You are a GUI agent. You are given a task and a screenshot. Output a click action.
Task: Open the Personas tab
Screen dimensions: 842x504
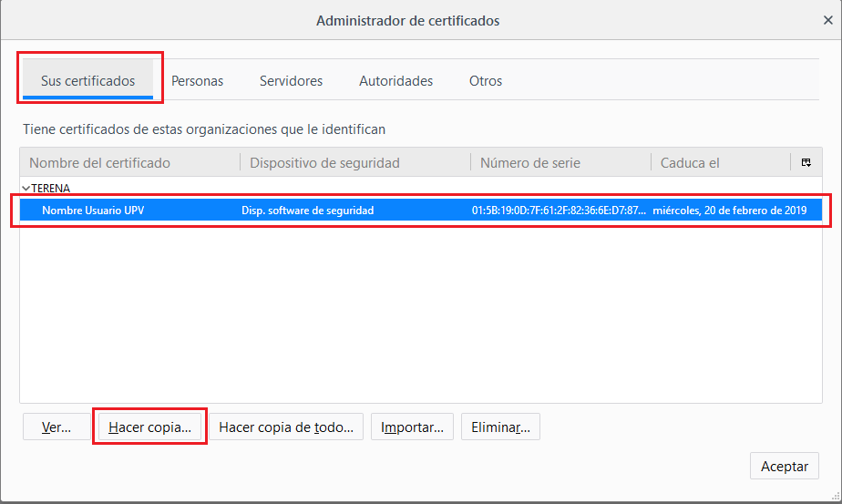click(197, 81)
